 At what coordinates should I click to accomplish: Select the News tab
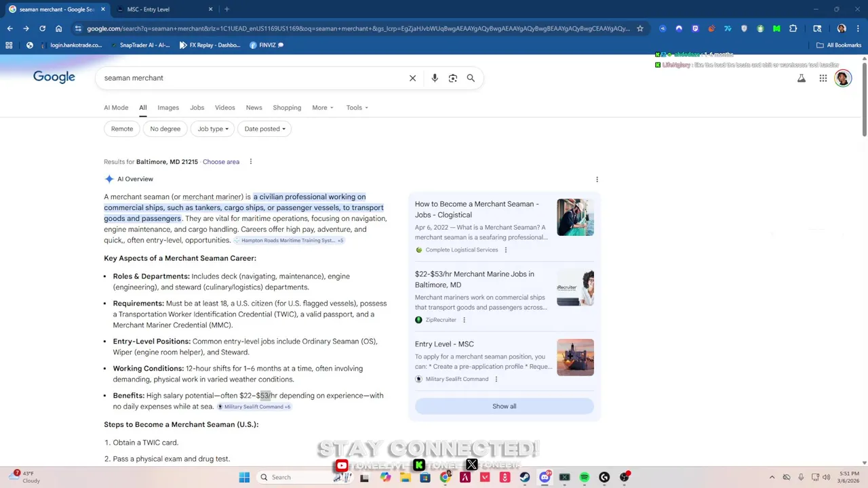(254, 108)
